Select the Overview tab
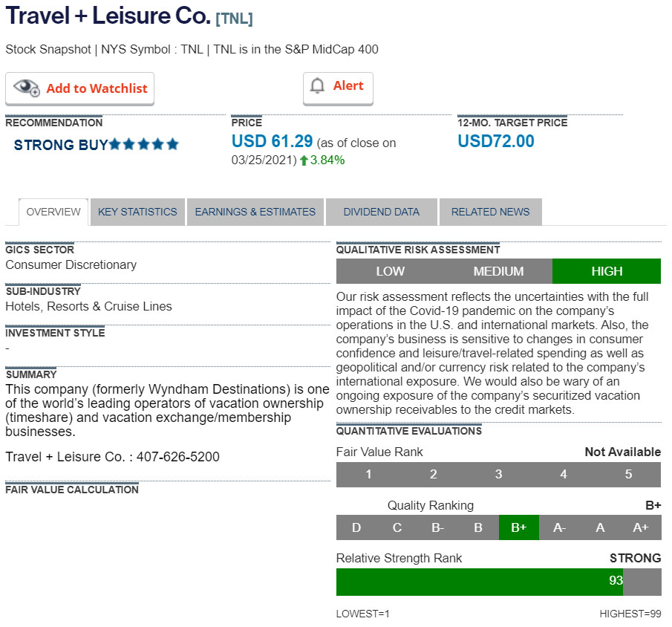Viewport: 672px width, 627px height. coord(53,212)
